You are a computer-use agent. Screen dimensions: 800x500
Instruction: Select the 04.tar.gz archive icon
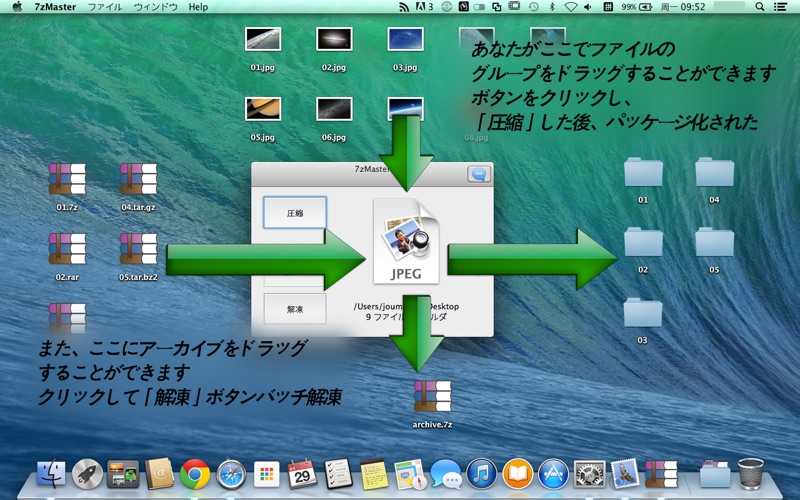point(138,179)
